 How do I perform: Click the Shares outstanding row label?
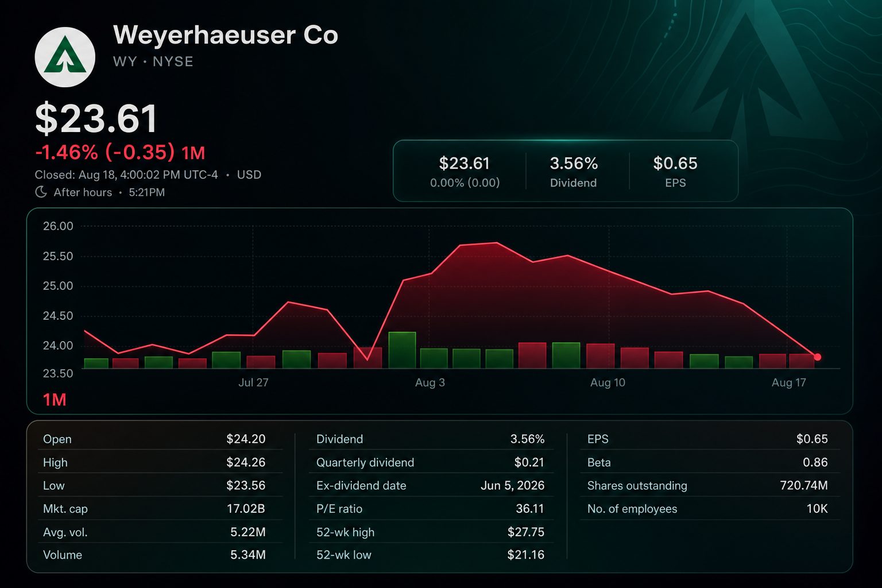pyautogui.click(x=637, y=486)
